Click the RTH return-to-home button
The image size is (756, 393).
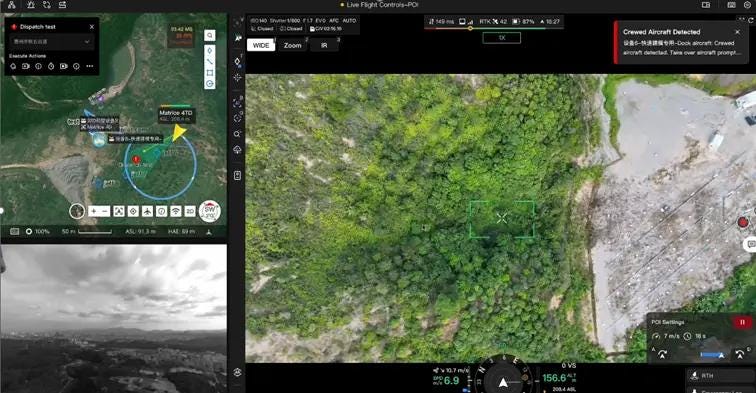click(721, 376)
